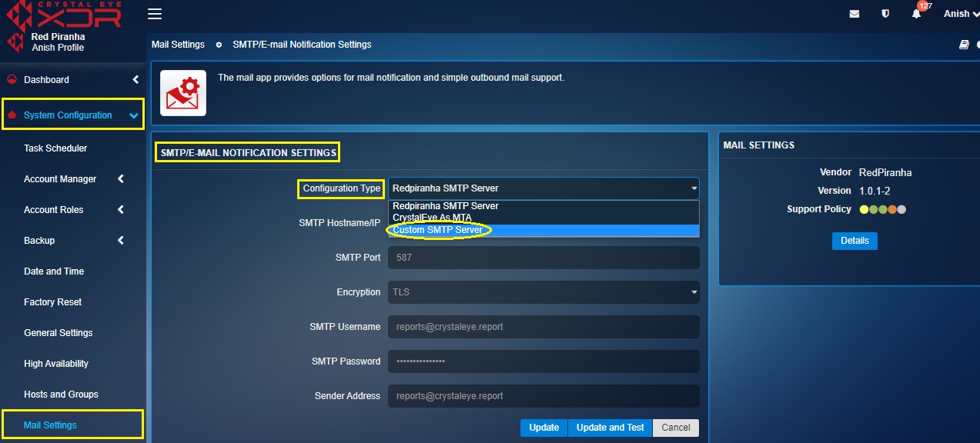Open the Encryption TLS dropdown
The width and height of the screenshot is (980, 443).
click(544, 292)
